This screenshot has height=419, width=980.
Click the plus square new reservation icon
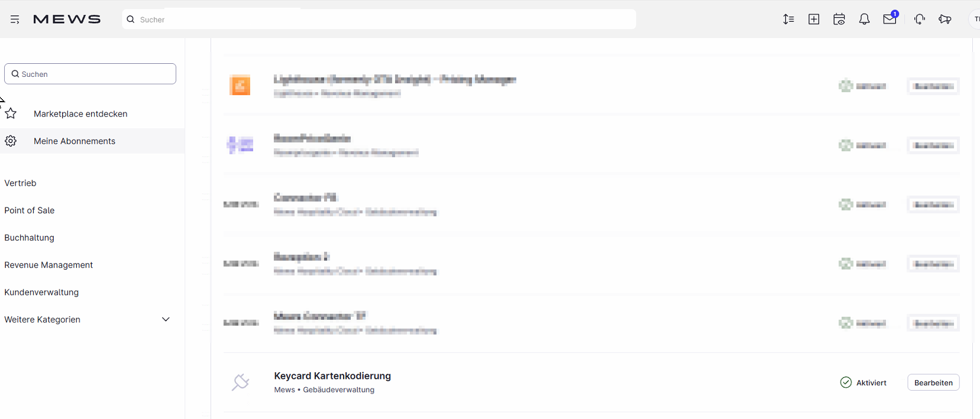tap(814, 19)
